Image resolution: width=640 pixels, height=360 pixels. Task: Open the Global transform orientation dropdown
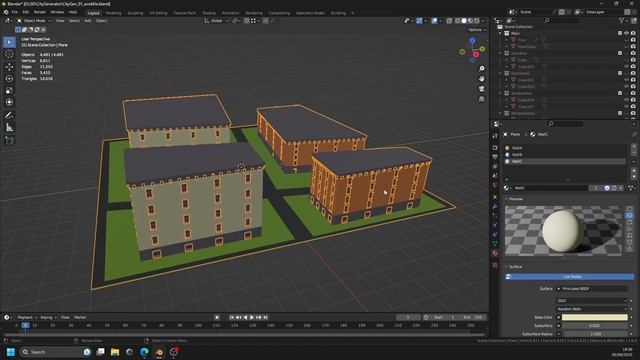[x=216, y=20]
